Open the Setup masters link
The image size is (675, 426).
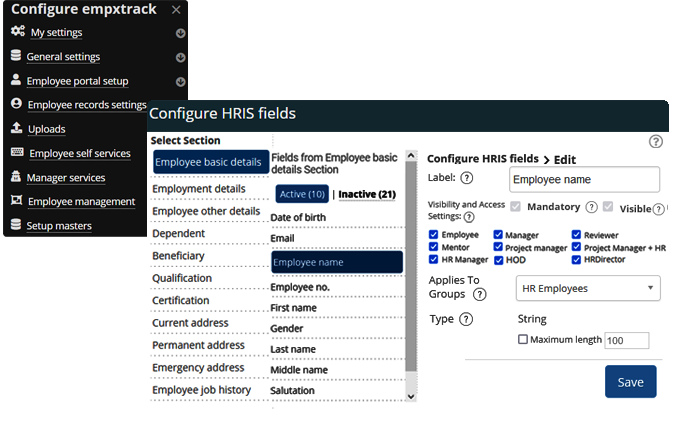coord(59,226)
